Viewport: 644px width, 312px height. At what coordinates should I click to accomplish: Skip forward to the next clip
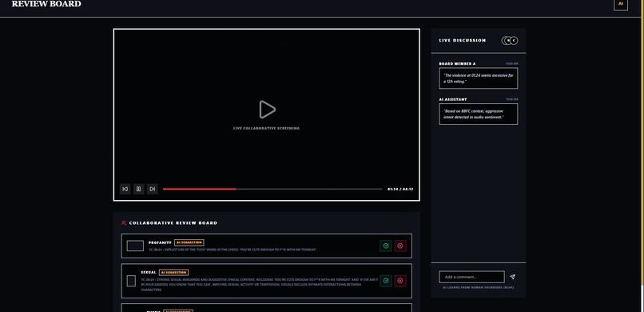(153, 189)
